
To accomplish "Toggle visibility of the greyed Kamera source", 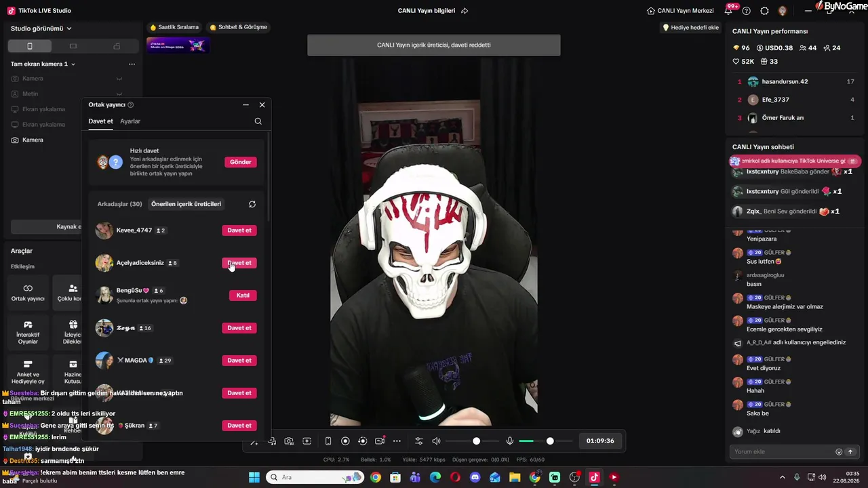I will [x=119, y=79].
